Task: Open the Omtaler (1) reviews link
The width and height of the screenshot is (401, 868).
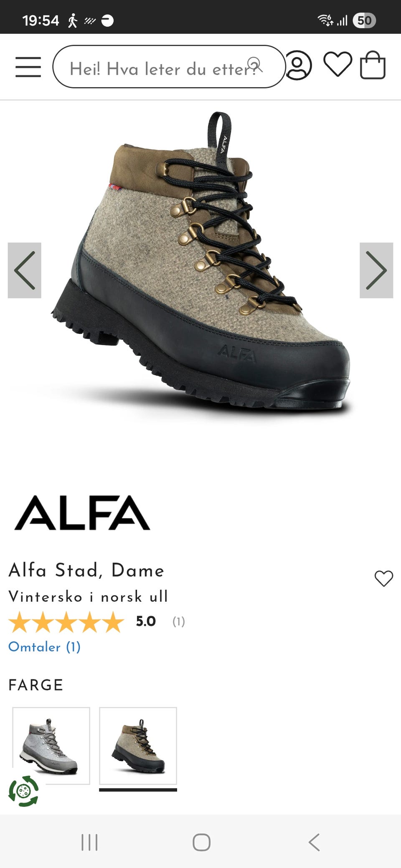Action: point(45,647)
